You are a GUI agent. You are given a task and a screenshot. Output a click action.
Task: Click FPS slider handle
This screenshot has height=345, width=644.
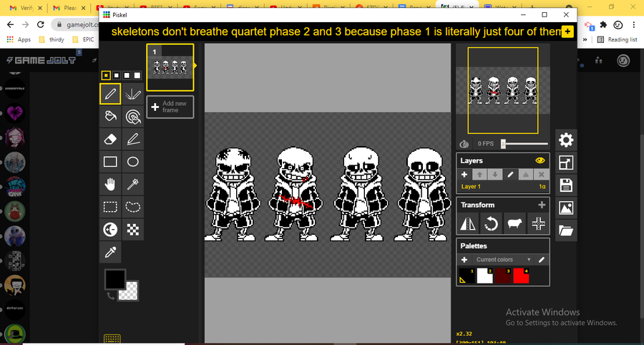click(503, 144)
